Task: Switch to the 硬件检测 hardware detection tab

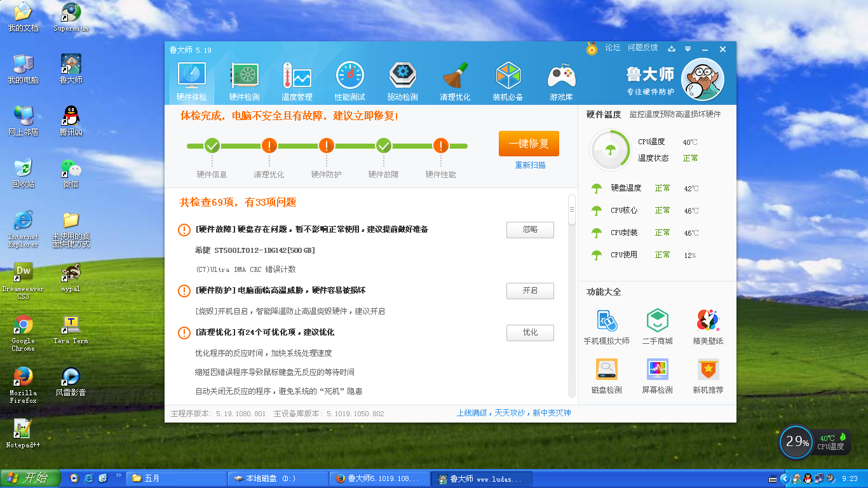Action: [x=244, y=82]
